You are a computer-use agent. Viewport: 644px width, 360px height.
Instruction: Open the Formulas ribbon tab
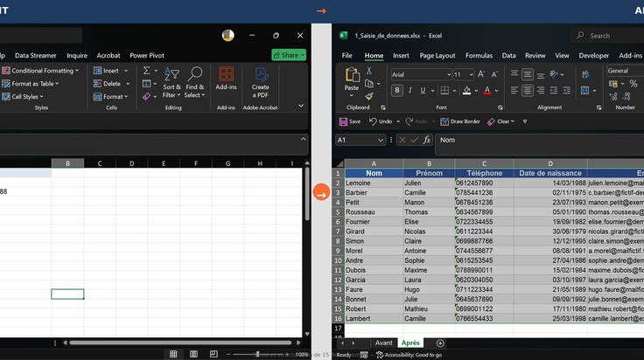point(479,55)
